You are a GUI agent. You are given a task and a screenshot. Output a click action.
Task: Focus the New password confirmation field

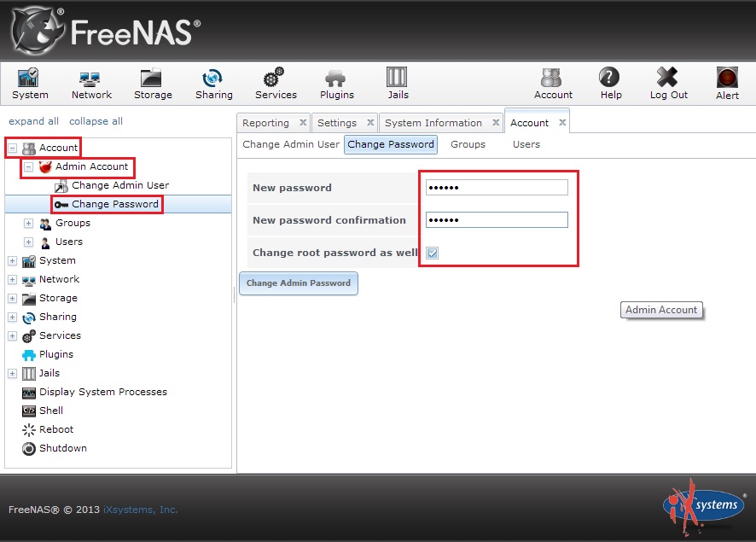click(x=497, y=220)
